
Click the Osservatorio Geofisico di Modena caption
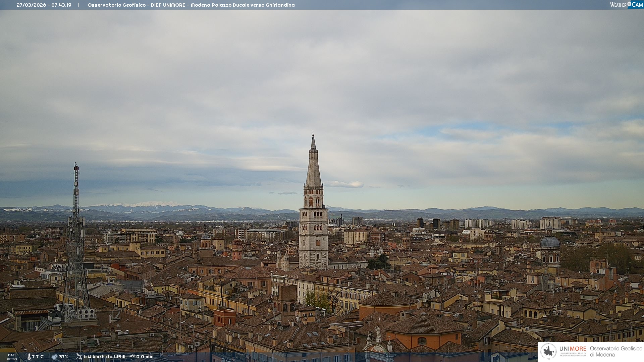[x=616, y=351]
